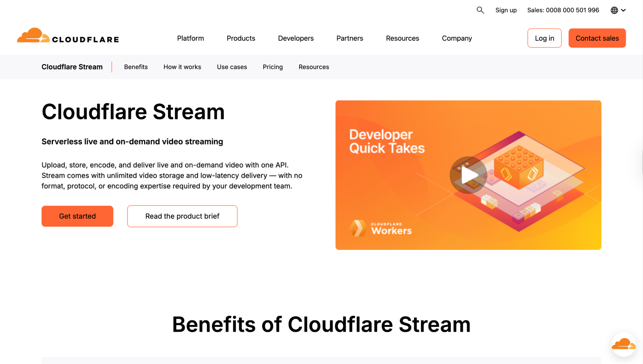Click the Developer Quick Takes title text
Image resolution: width=643 pixels, height=364 pixels.
click(x=387, y=141)
